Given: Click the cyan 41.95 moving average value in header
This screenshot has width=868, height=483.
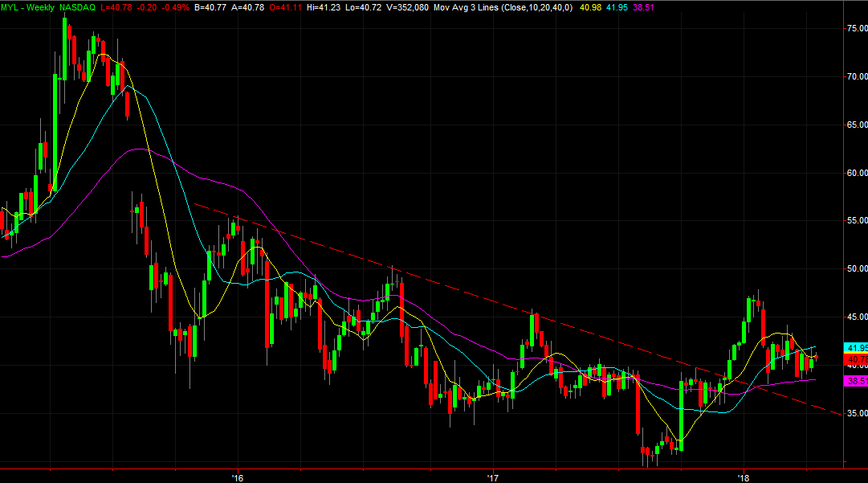Looking at the screenshot, I should tap(617, 8).
